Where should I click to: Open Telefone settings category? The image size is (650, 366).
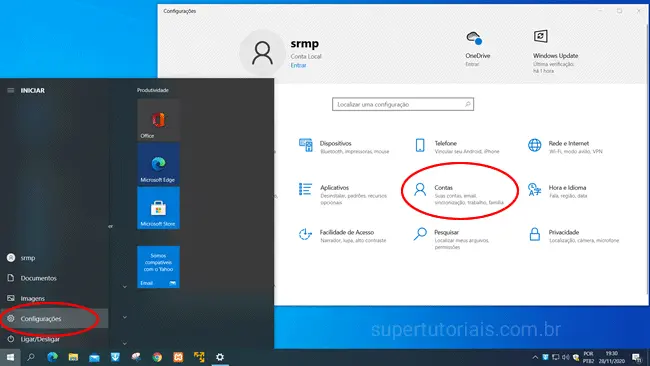click(x=456, y=147)
